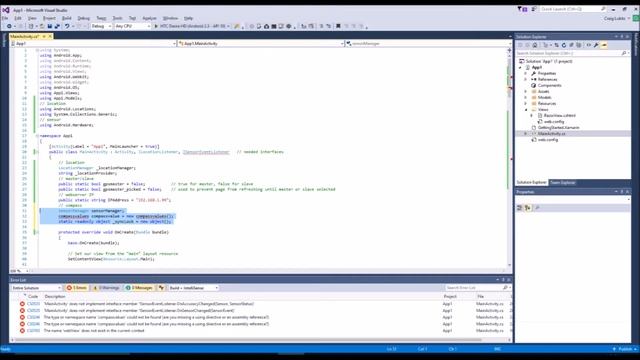Expand the Assets folder

pos(526,91)
